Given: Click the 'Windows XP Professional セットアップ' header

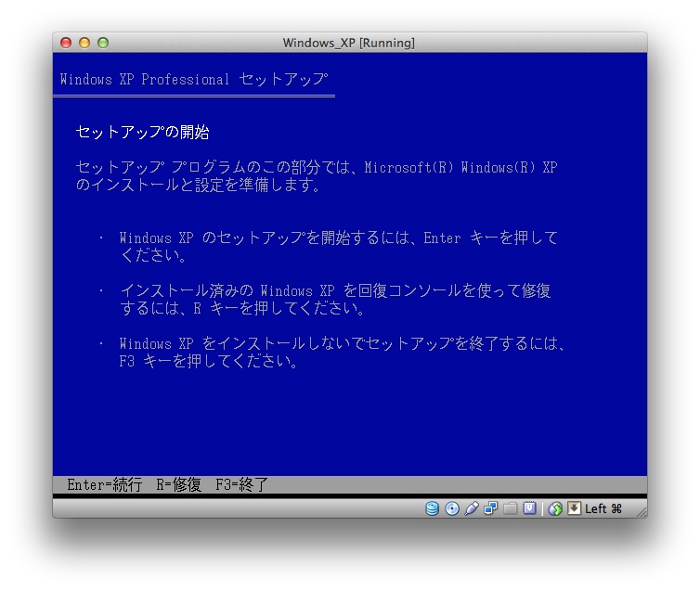Looking at the screenshot, I should pyautogui.click(x=193, y=79).
